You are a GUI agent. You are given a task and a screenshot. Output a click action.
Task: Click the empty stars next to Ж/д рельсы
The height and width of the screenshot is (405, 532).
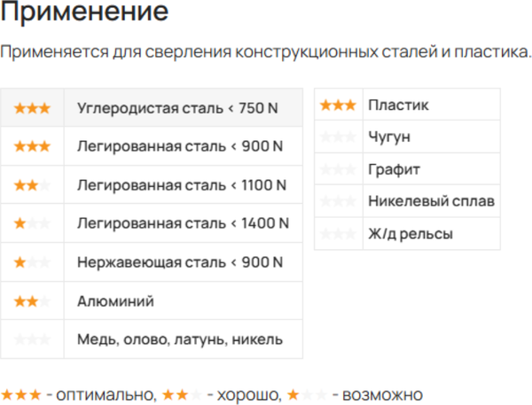(339, 234)
